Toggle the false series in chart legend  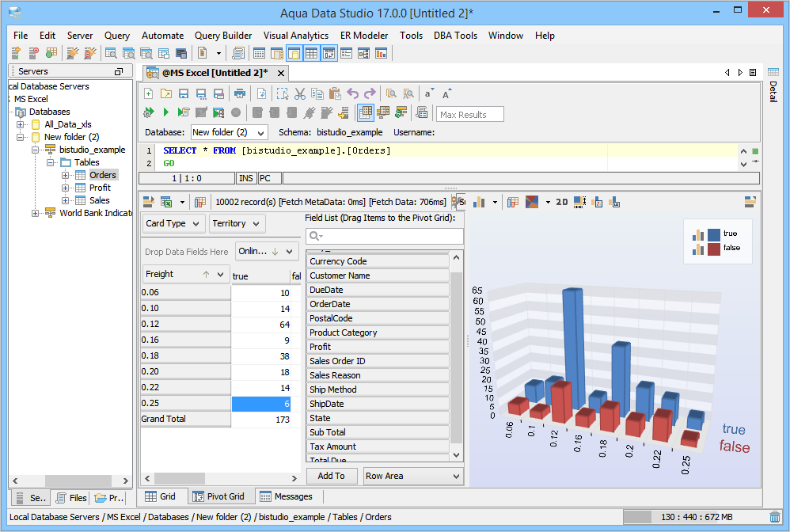point(716,249)
